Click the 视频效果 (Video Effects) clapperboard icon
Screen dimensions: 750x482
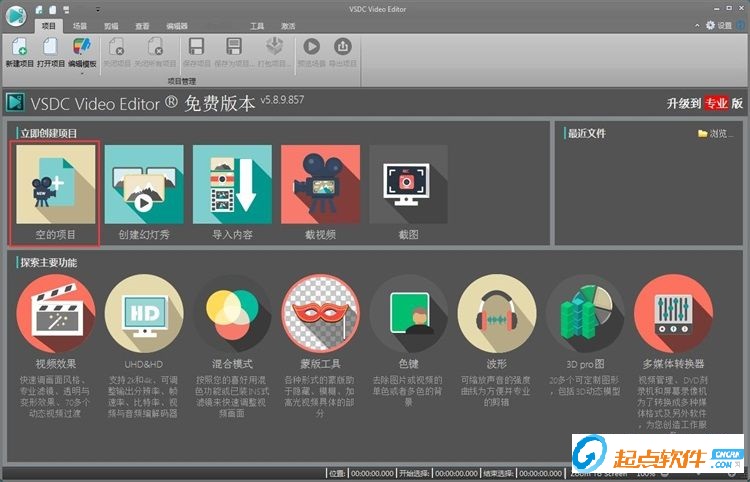pyautogui.click(x=55, y=314)
